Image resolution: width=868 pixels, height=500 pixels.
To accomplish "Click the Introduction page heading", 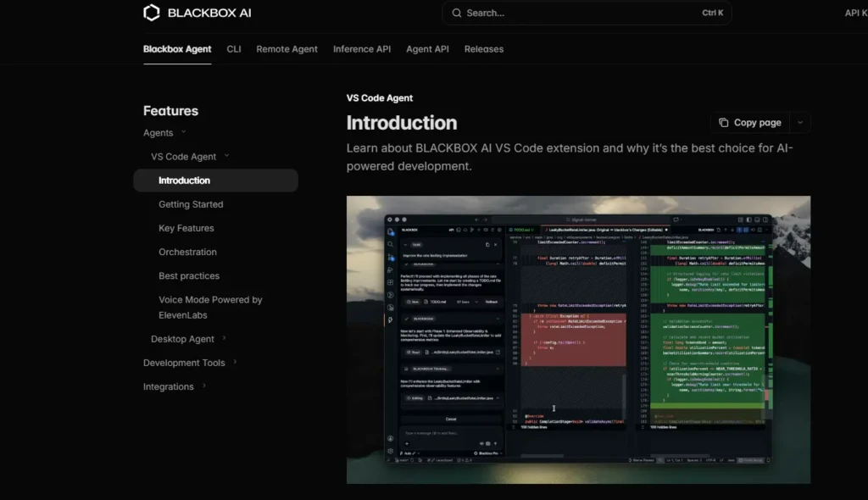I will (402, 123).
